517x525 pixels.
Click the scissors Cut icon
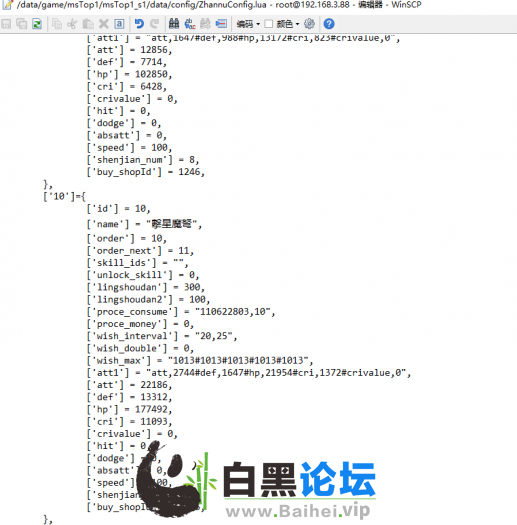pyautogui.click(x=72, y=24)
